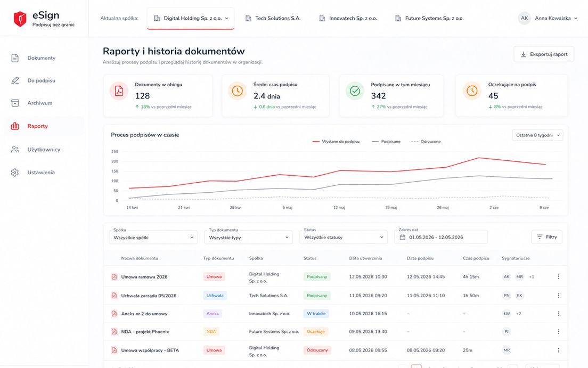Click the Zakres dat date range field

click(x=441, y=237)
